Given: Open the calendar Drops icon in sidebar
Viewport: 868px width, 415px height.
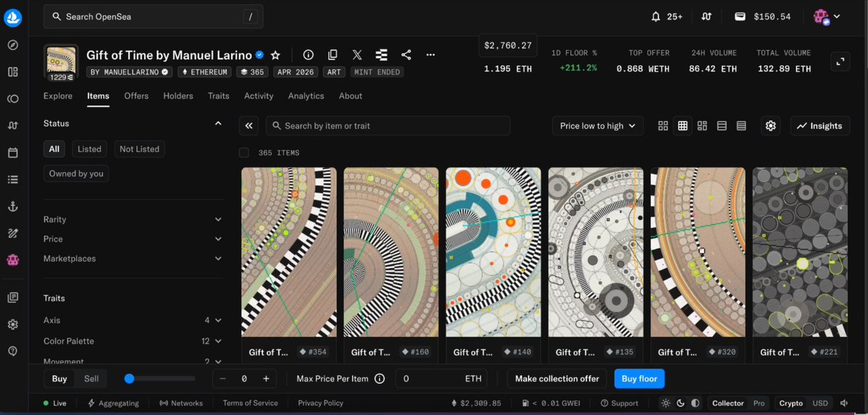Looking at the screenshot, I should (13, 152).
